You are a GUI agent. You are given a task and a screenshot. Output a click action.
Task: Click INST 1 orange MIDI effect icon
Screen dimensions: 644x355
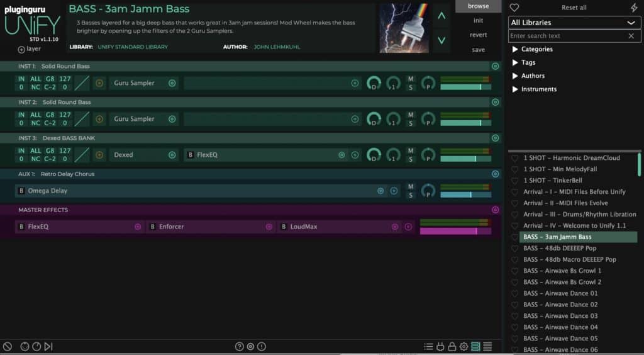[x=99, y=83]
